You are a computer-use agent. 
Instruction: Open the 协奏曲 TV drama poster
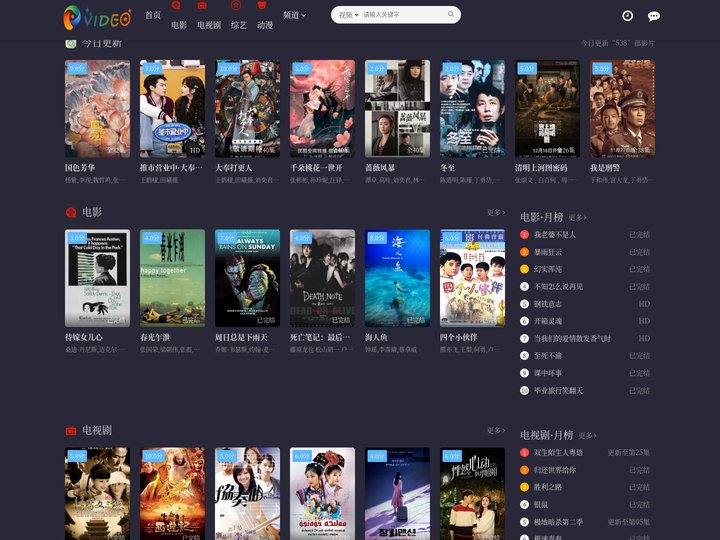pos(248,494)
